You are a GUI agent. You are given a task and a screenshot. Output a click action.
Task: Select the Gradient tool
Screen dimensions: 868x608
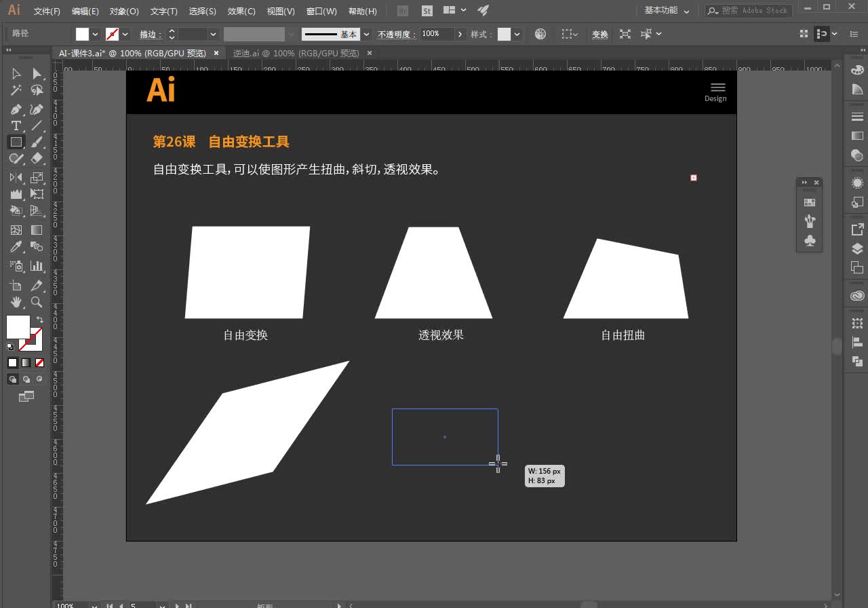pos(37,229)
